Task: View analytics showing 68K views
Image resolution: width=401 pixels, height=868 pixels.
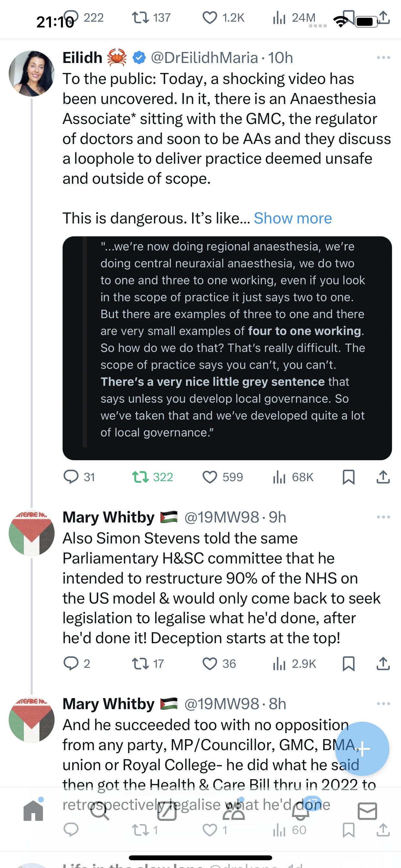Action: pyautogui.click(x=293, y=477)
